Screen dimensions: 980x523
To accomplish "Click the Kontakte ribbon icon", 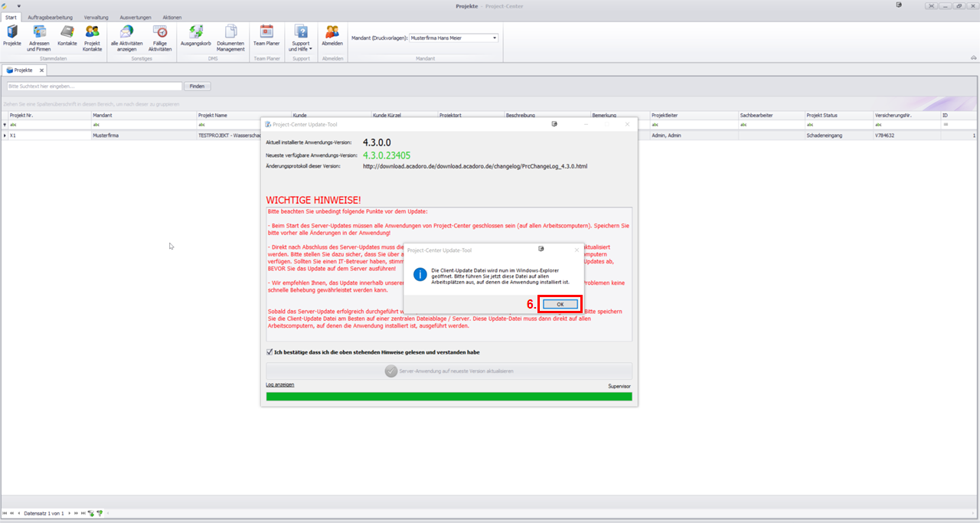I will (67, 36).
